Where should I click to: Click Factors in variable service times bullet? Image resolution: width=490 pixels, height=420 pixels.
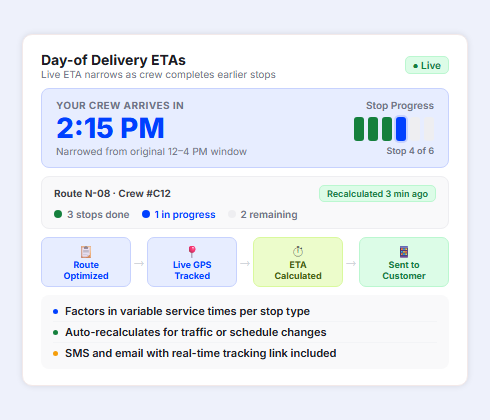pyautogui.click(x=187, y=311)
